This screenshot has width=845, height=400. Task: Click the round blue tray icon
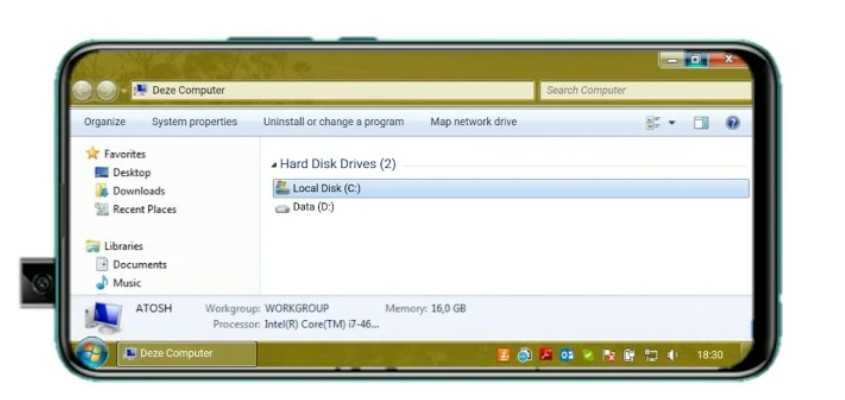(x=524, y=355)
